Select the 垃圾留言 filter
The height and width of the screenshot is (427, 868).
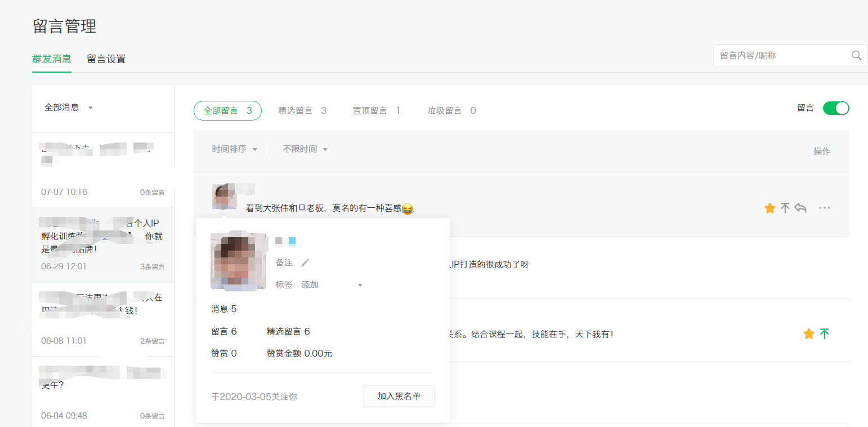[x=451, y=111]
